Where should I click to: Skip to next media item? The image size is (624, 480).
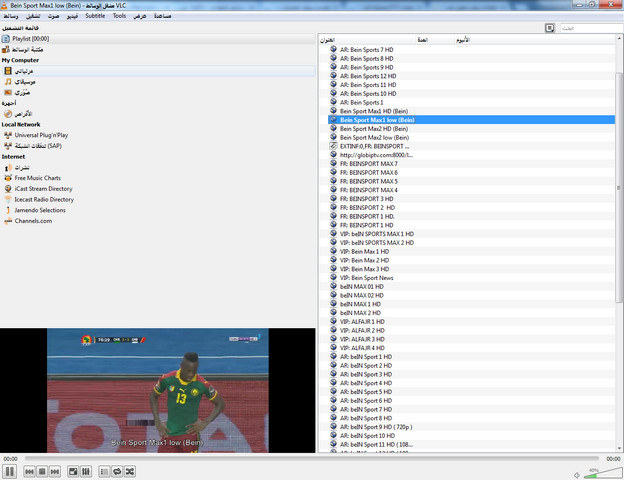click(x=53, y=471)
